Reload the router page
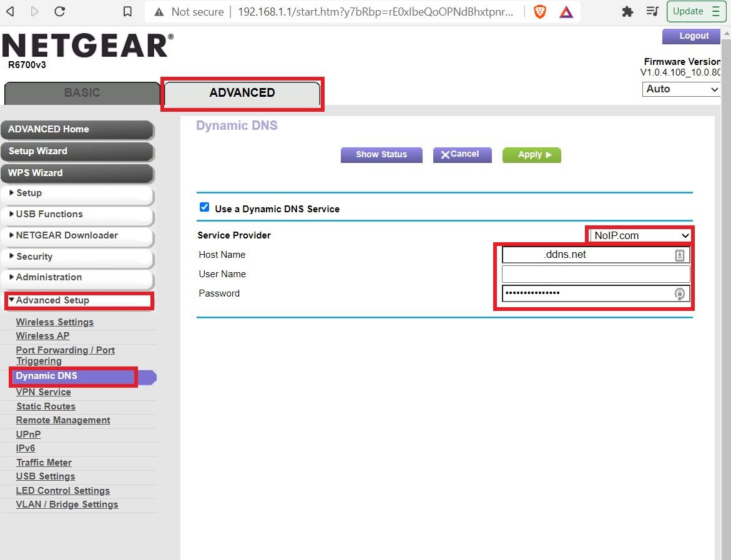The image size is (731, 560). 60,11
